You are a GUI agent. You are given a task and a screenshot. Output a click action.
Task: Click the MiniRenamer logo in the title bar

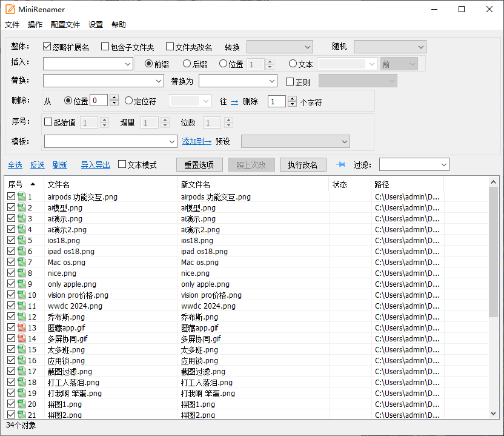[x=11, y=9]
